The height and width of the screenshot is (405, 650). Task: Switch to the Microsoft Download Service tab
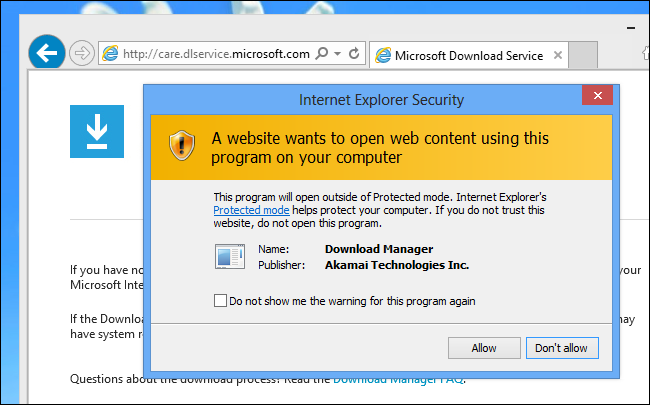point(468,55)
